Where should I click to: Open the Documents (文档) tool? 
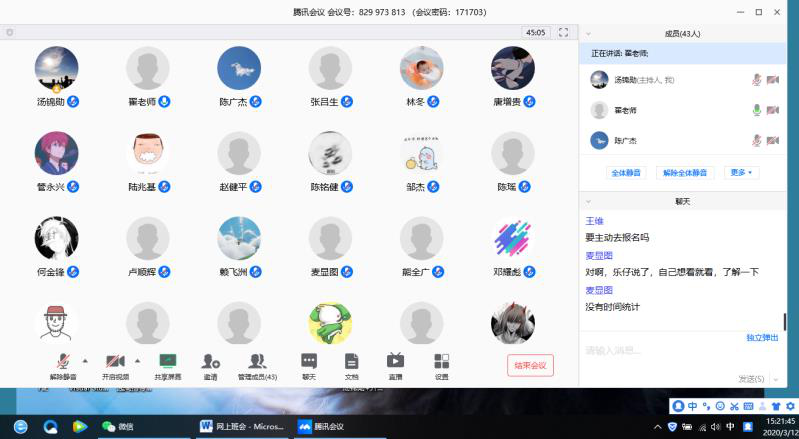coord(351,362)
